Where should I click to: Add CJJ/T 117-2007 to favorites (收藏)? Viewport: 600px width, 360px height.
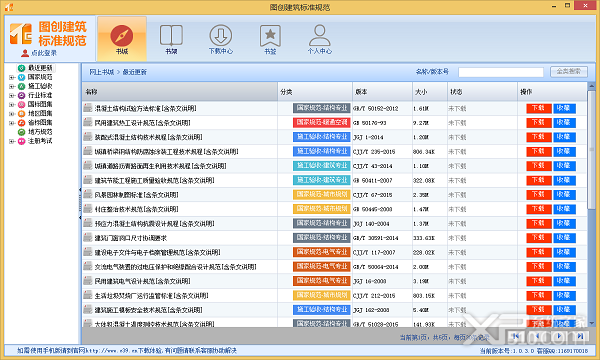click(564, 252)
